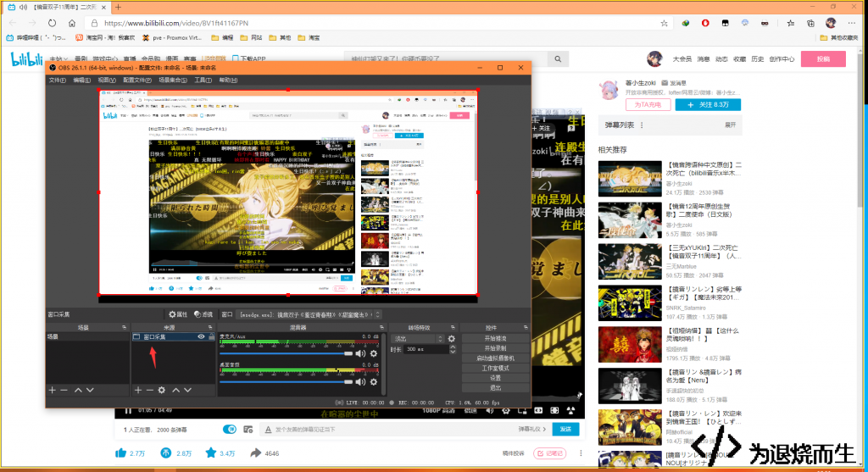868x472 pixels.
Task: Open OBS 编辑 menu
Action: click(x=82, y=81)
